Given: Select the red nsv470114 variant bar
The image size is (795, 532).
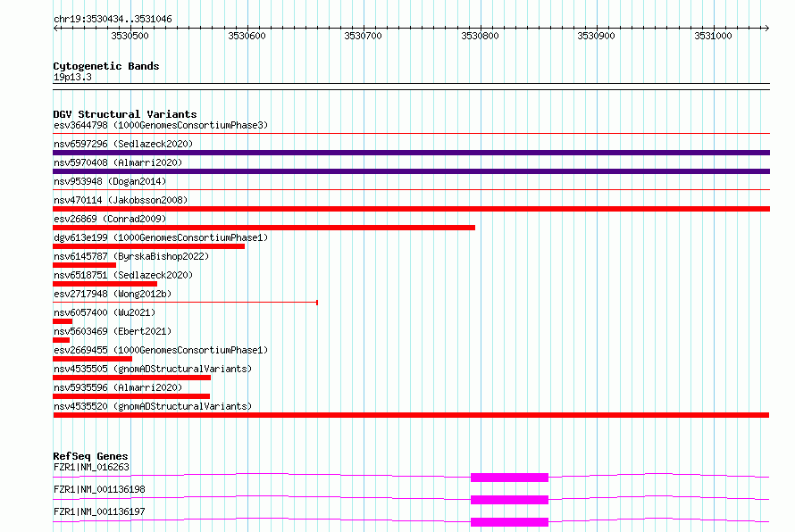Looking at the screenshot, I should 411,209.
